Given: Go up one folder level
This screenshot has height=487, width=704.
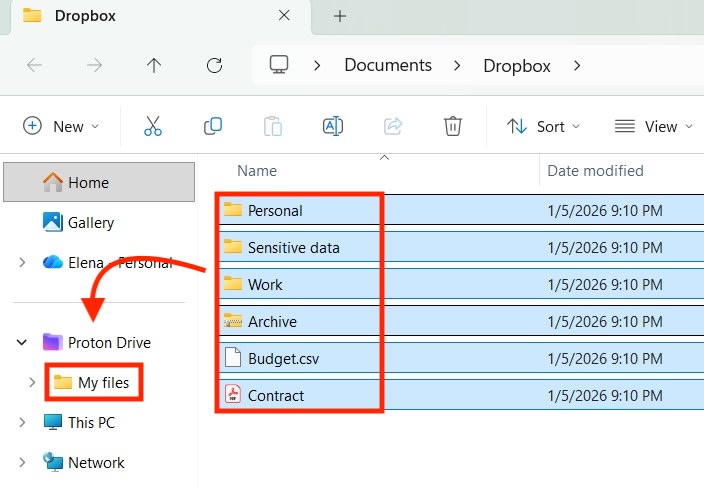Looking at the screenshot, I should click(x=154, y=66).
